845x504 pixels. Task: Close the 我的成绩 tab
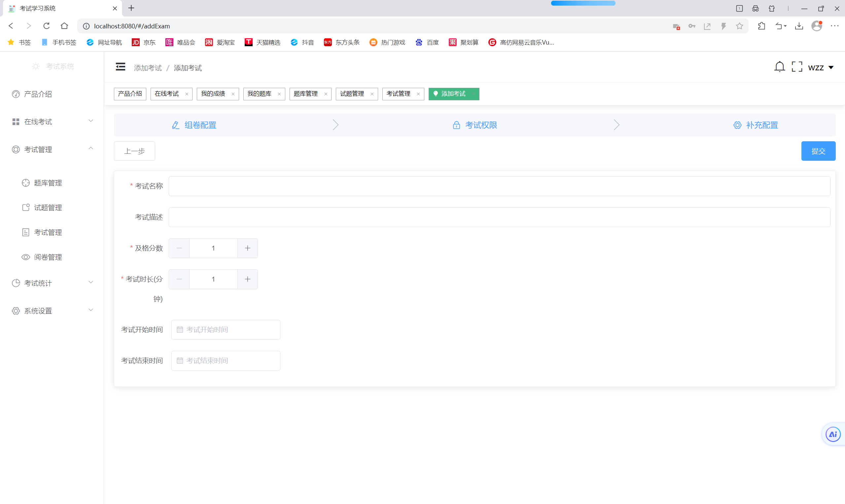pyautogui.click(x=233, y=94)
